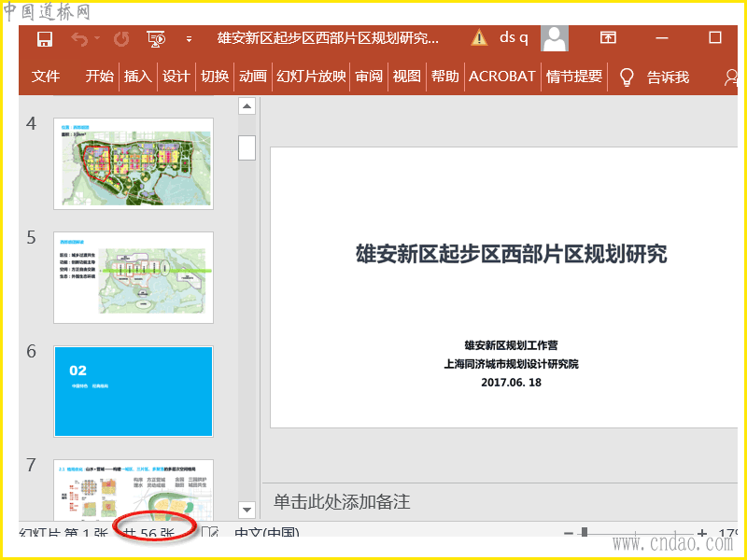Click the Redo/Repeat icon

tap(121, 38)
